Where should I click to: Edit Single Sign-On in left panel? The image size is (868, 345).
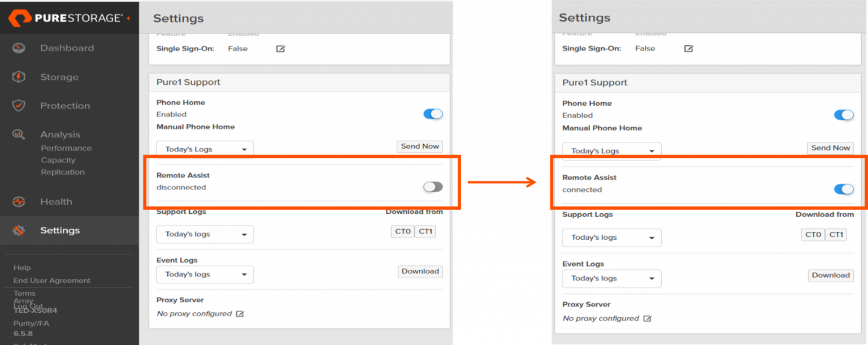(280, 49)
